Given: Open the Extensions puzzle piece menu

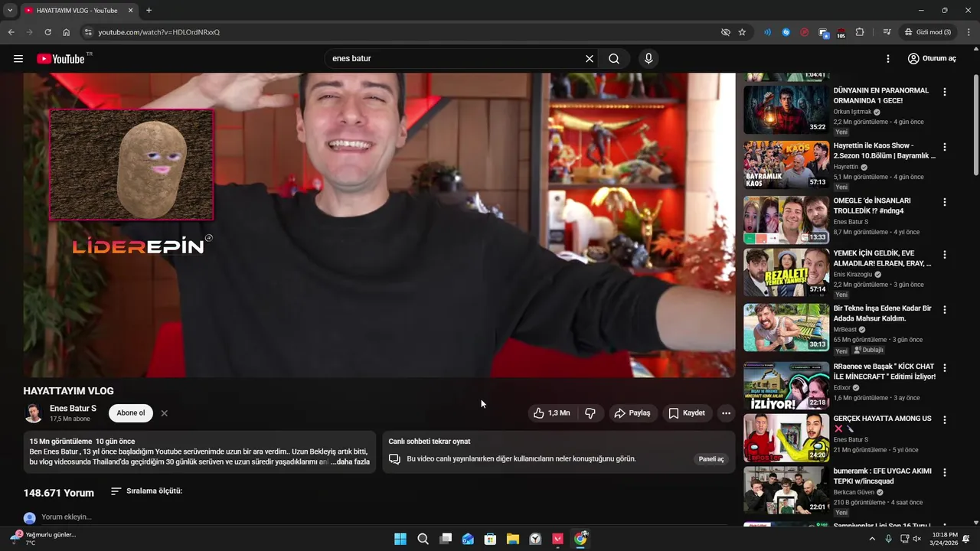Looking at the screenshot, I should (x=860, y=32).
